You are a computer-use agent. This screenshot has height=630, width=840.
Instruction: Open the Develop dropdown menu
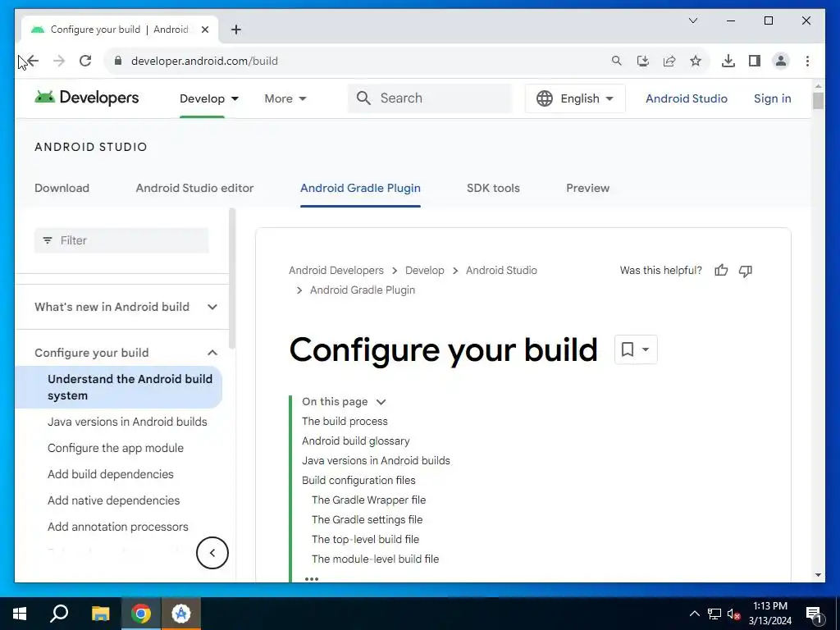coord(209,98)
